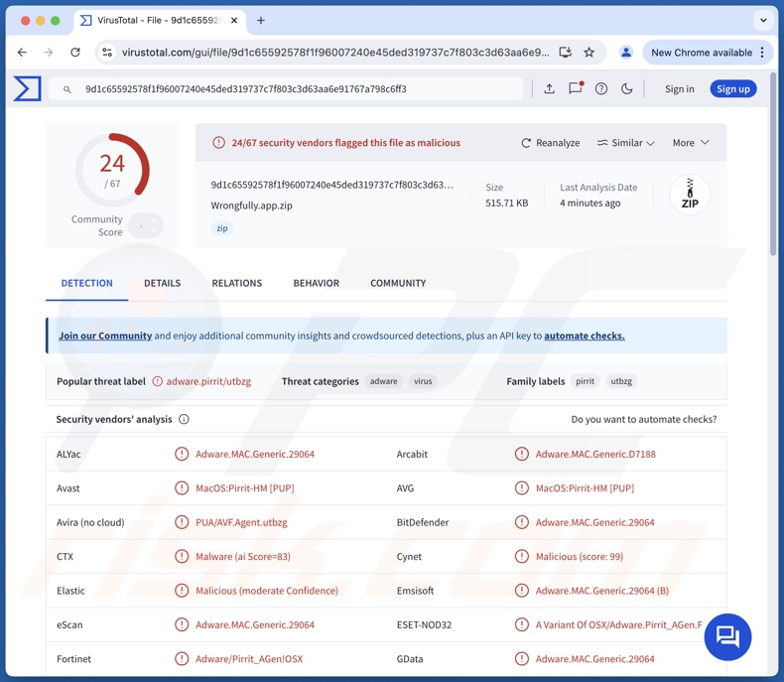Viewport: 784px width, 682px height.
Task: Click the adware threat category chip
Action: (383, 381)
